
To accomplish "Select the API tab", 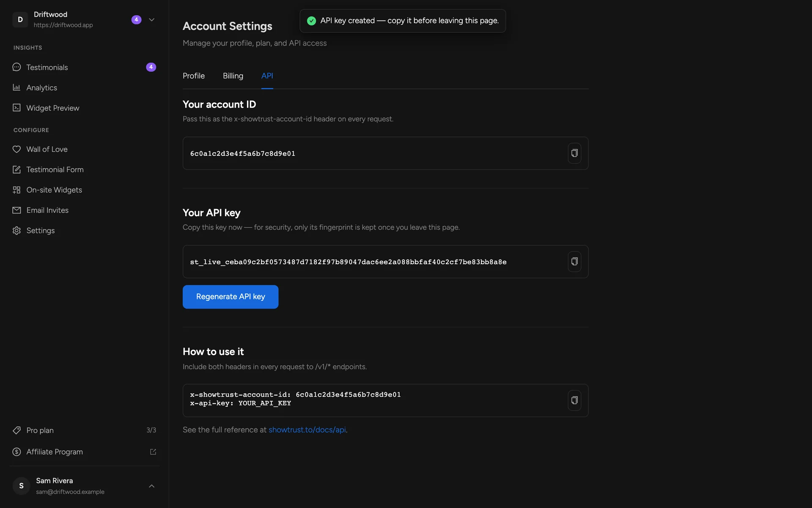I will pyautogui.click(x=267, y=76).
